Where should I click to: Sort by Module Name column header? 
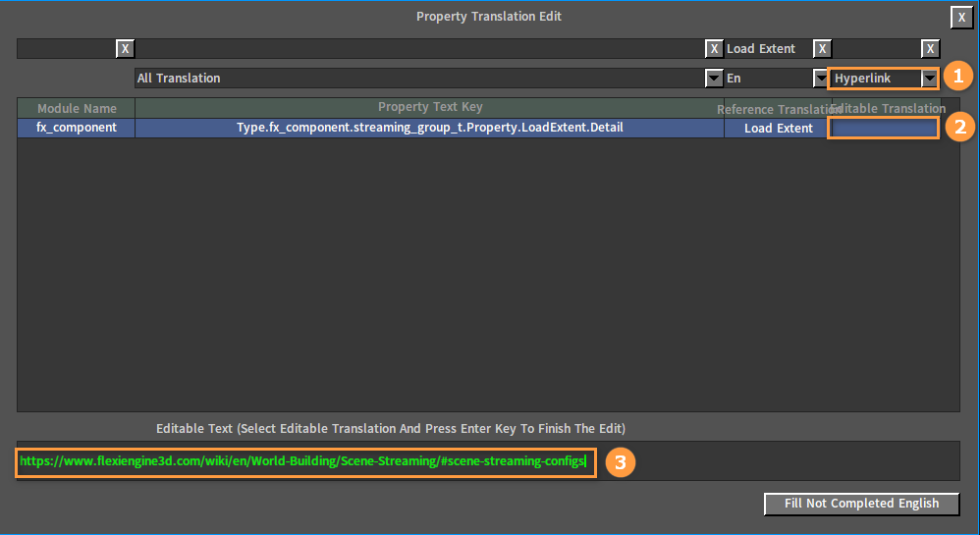pos(77,108)
